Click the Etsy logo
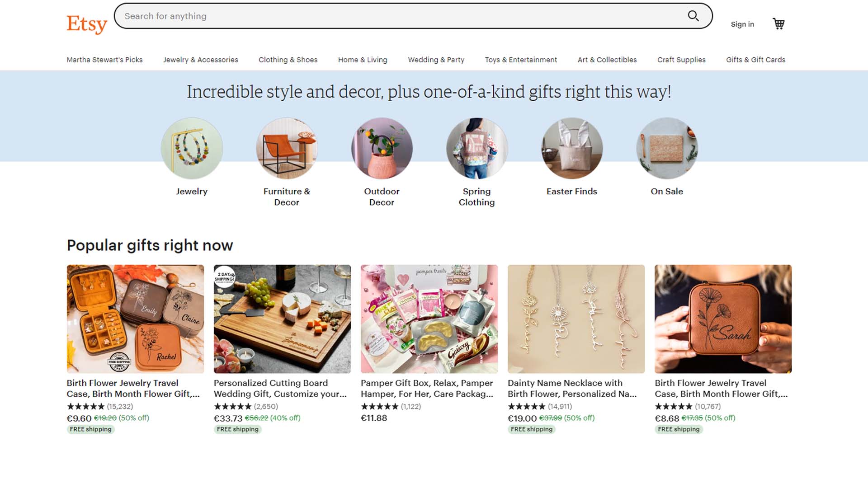The width and height of the screenshot is (868, 488). point(86,23)
